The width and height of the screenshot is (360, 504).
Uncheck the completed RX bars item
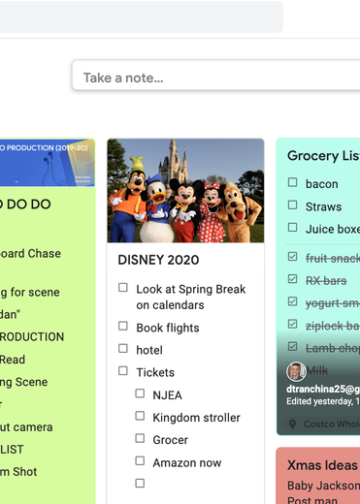(x=292, y=279)
